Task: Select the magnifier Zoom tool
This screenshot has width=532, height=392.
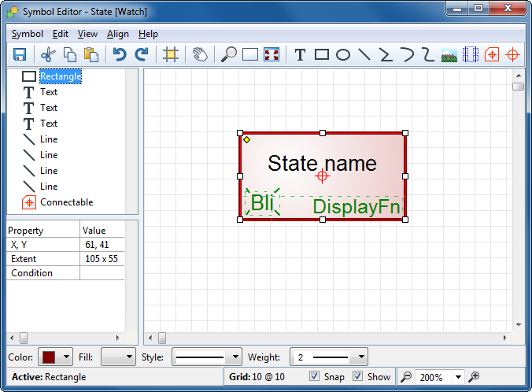Action: coord(229,54)
